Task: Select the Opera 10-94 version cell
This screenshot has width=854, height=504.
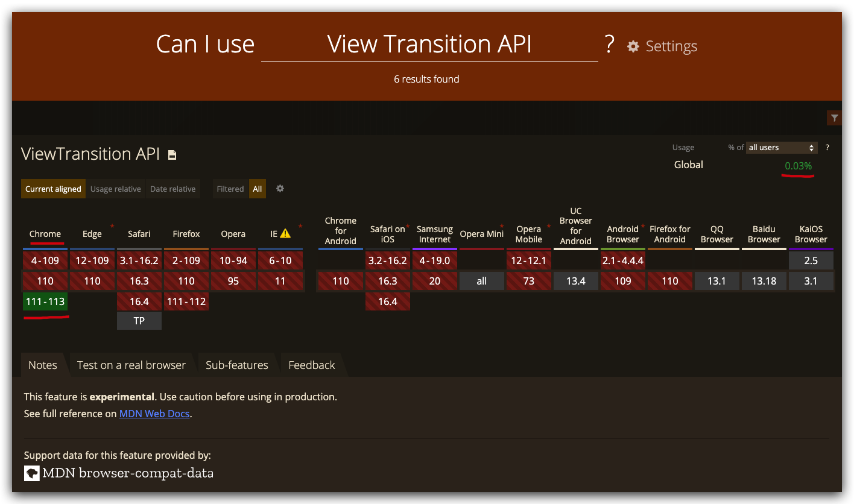Action: [x=233, y=260]
